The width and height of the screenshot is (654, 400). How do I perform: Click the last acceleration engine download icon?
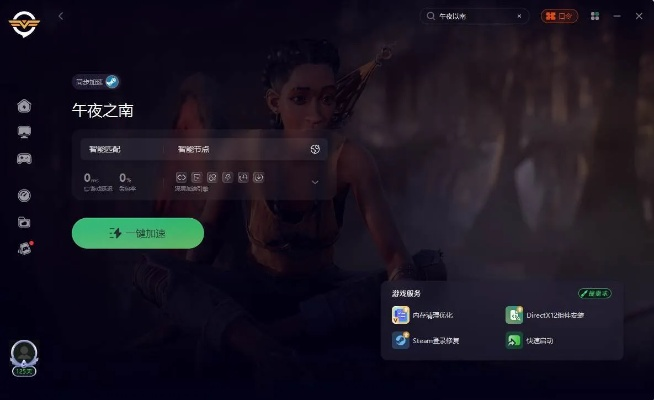pos(259,178)
